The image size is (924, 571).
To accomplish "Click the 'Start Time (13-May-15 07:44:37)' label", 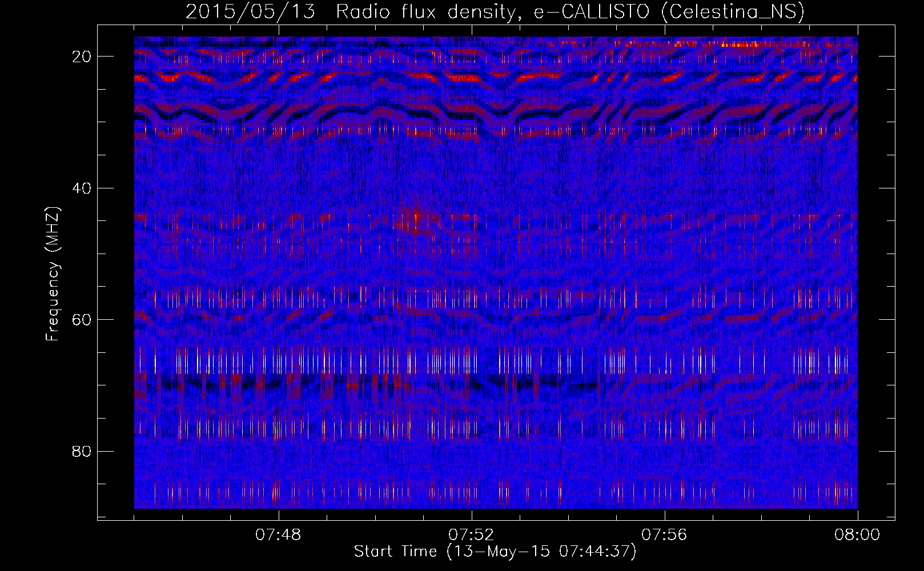I will point(495,552).
